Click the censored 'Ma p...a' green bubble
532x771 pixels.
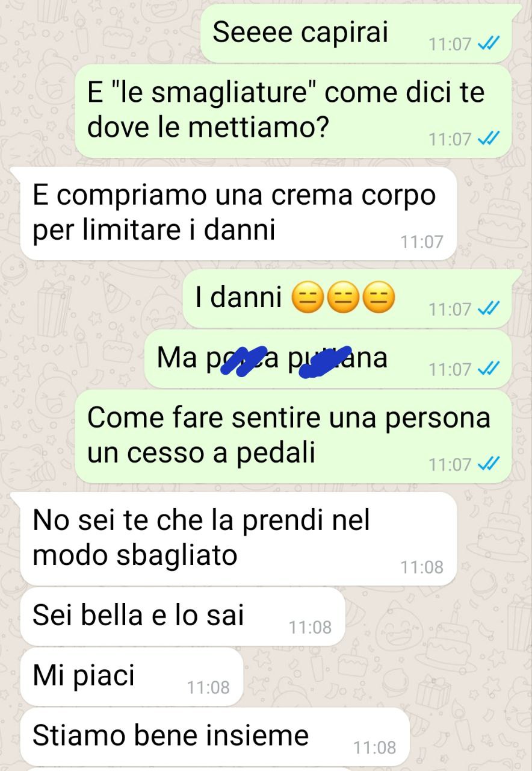[329, 358]
